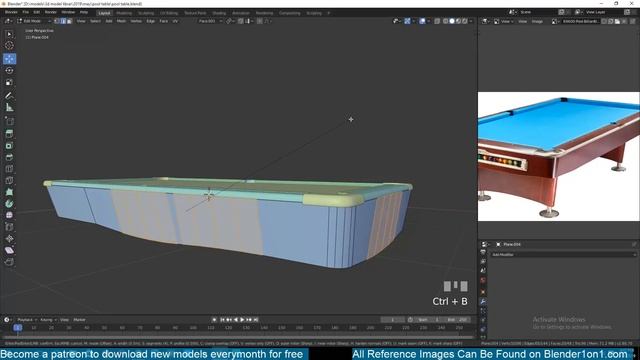Select the Shear tool

[9, 250]
